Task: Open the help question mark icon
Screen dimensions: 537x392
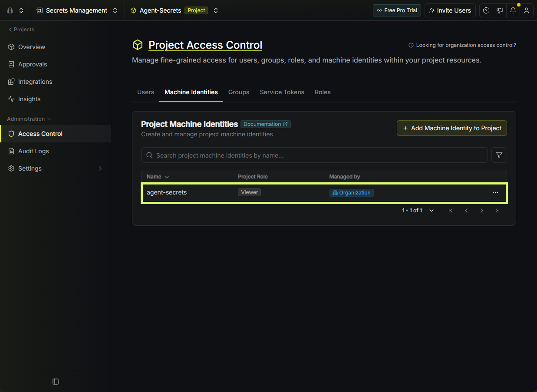Action: [x=486, y=10]
